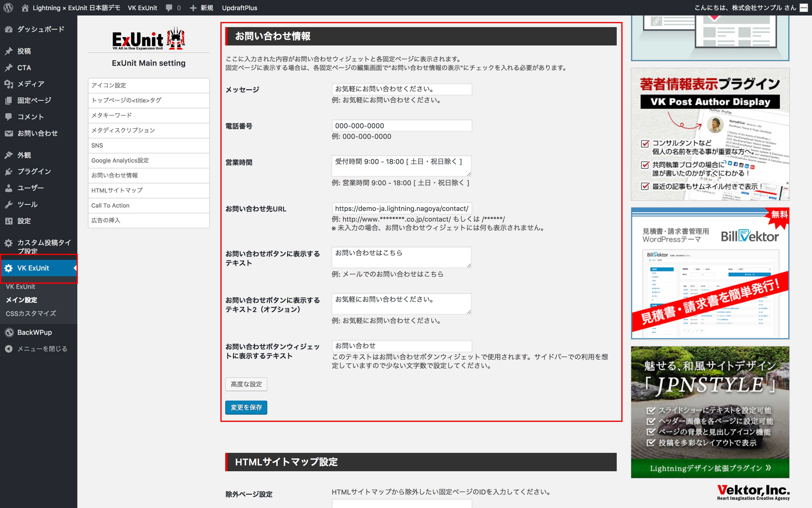Click the 変更を保存 button

tap(246, 407)
